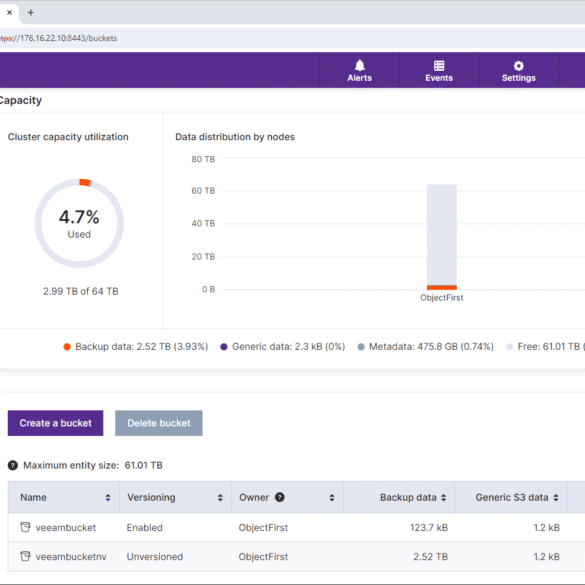Click the Backup data 2.52 TB legend label

pyautogui.click(x=141, y=347)
